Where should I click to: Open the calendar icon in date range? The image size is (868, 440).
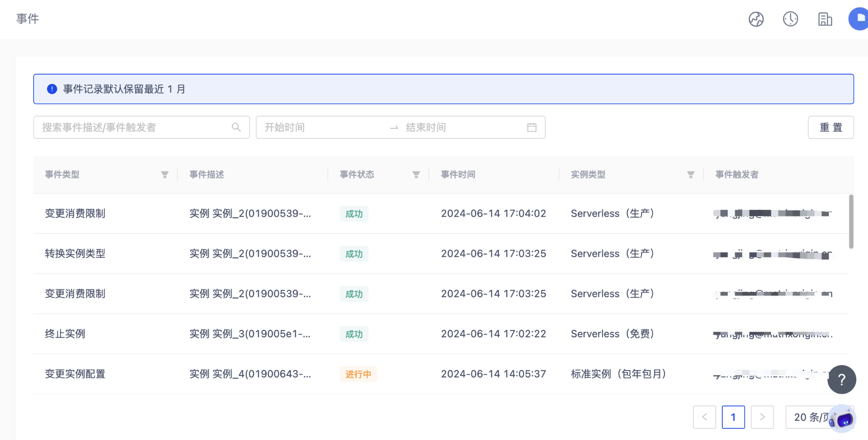(x=532, y=127)
